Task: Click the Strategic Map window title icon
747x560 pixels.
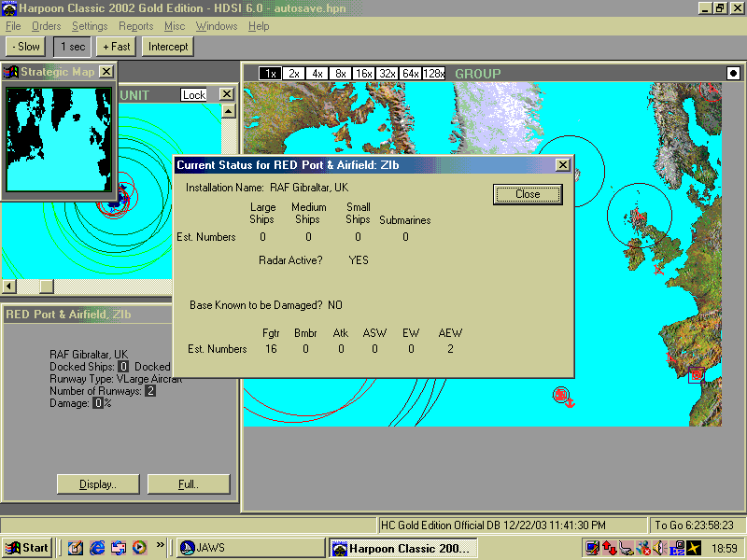Action: [11, 72]
